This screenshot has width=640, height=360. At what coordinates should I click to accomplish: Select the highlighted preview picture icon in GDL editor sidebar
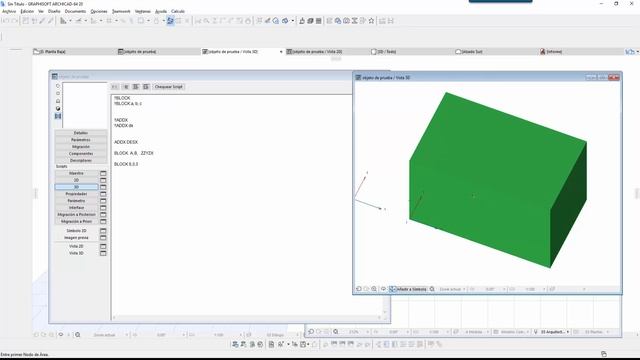click(x=58, y=116)
